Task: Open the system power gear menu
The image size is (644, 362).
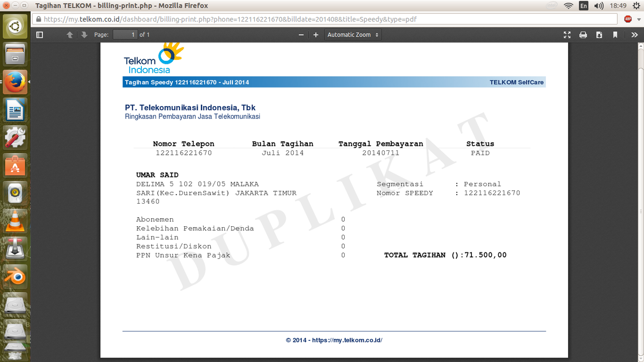Action: [x=635, y=6]
